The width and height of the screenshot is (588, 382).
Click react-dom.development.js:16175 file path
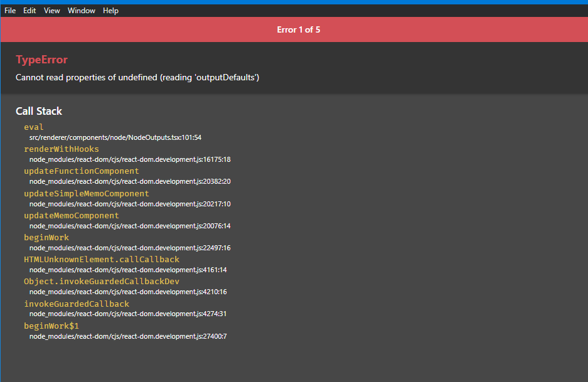coord(130,159)
